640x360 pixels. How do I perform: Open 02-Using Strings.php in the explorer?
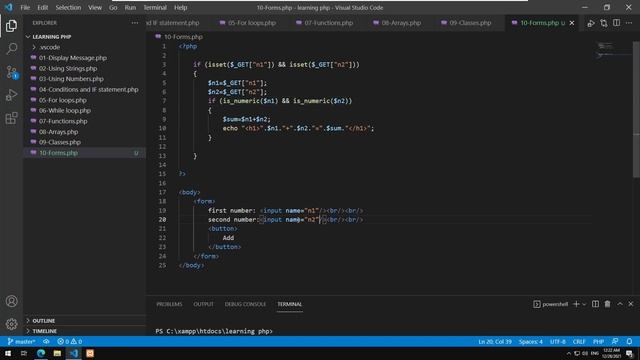[84, 69]
